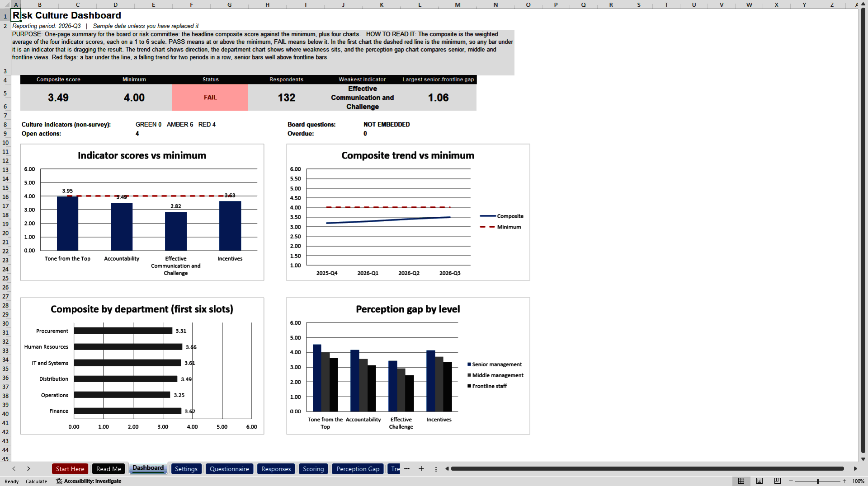Click the zoom out minus icon

[791, 481]
